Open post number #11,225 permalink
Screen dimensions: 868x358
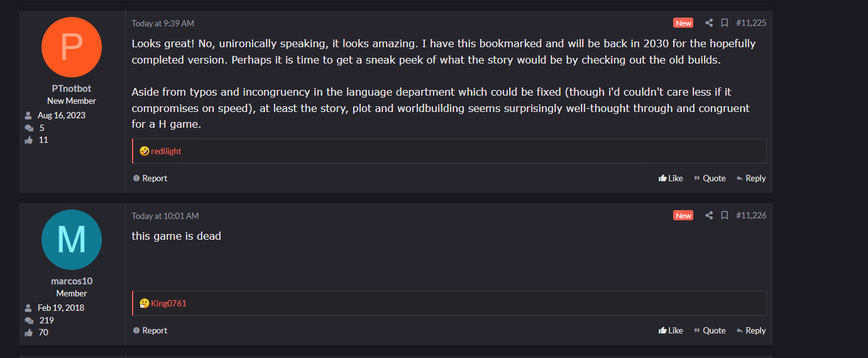coord(751,23)
